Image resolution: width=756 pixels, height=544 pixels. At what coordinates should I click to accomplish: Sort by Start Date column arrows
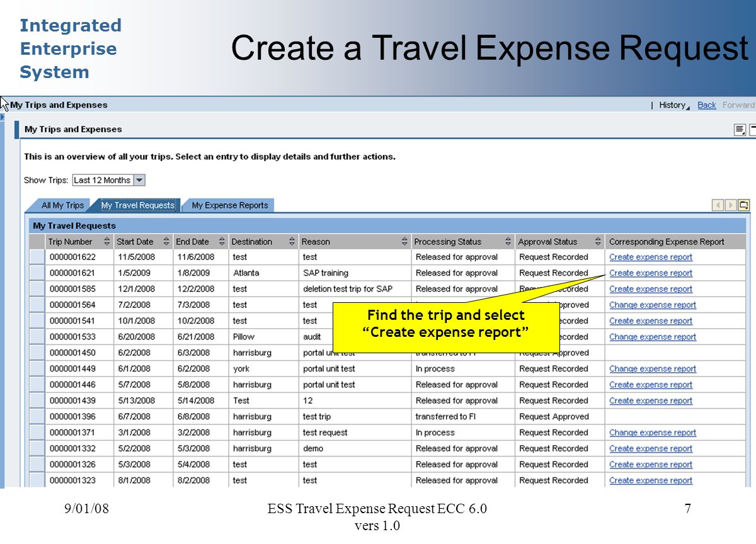(x=166, y=242)
